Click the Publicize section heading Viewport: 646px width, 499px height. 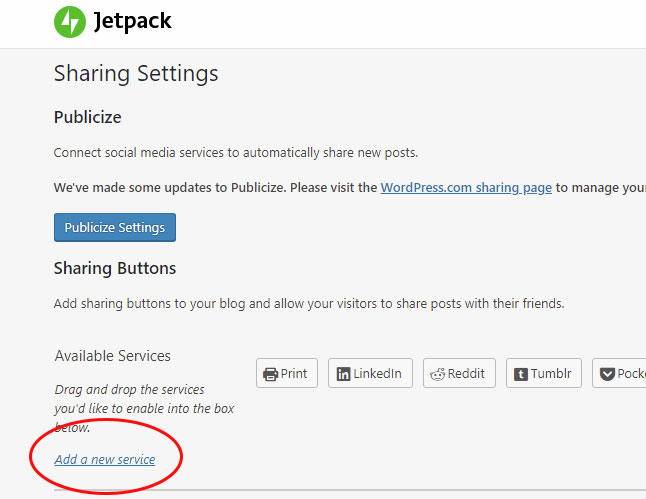(x=88, y=117)
